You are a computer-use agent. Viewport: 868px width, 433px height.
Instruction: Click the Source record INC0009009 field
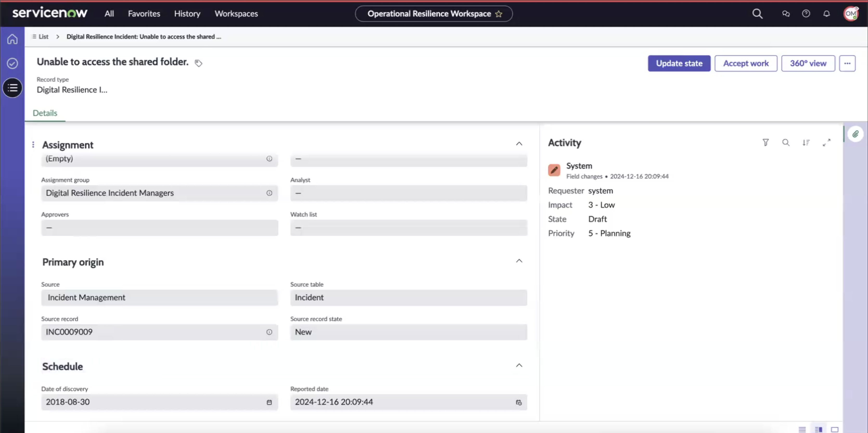[x=159, y=332]
